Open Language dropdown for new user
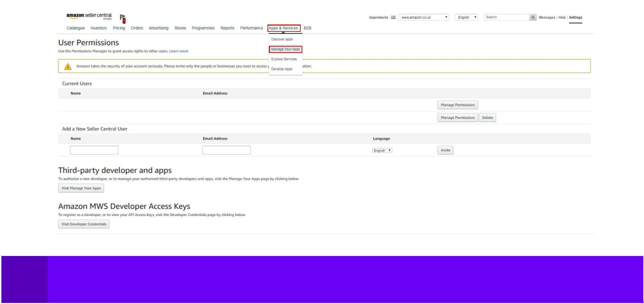Viewport: 644px width, 304px height. pyautogui.click(x=382, y=151)
